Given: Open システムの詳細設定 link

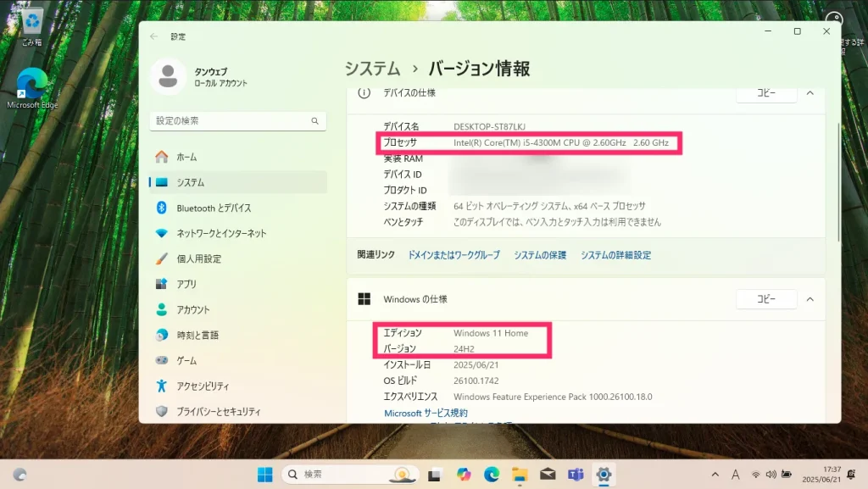Looking at the screenshot, I should coord(615,255).
